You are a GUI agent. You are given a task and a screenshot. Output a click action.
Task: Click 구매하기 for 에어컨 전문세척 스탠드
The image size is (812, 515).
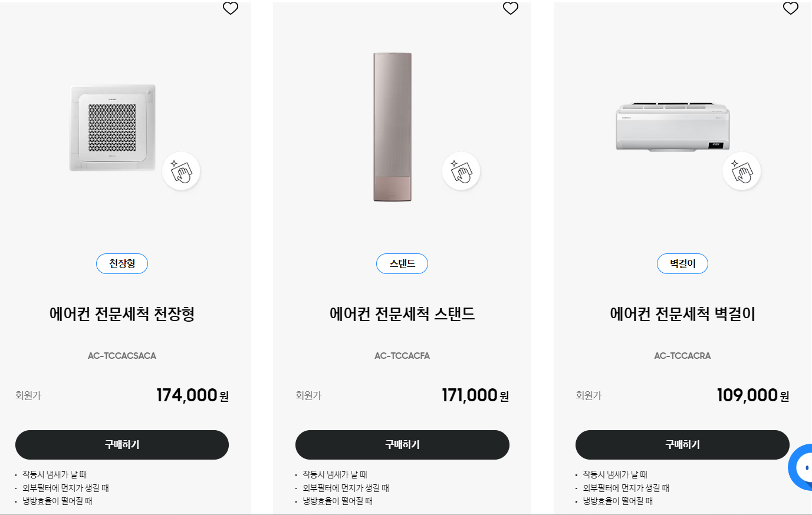tap(402, 445)
